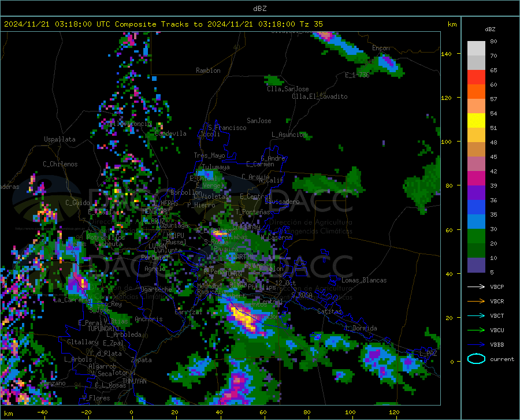The image size is (520, 420).
Task: Click the 'S_Francisco' map label
Action: pyautogui.click(x=227, y=128)
